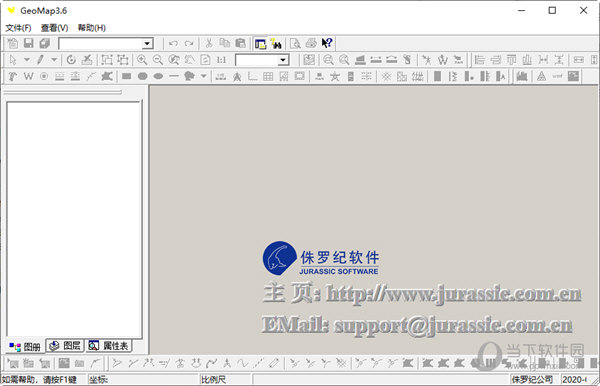Click the sine wave curve tool icon
This screenshot has height=386, width=600.
pos(243,363)
